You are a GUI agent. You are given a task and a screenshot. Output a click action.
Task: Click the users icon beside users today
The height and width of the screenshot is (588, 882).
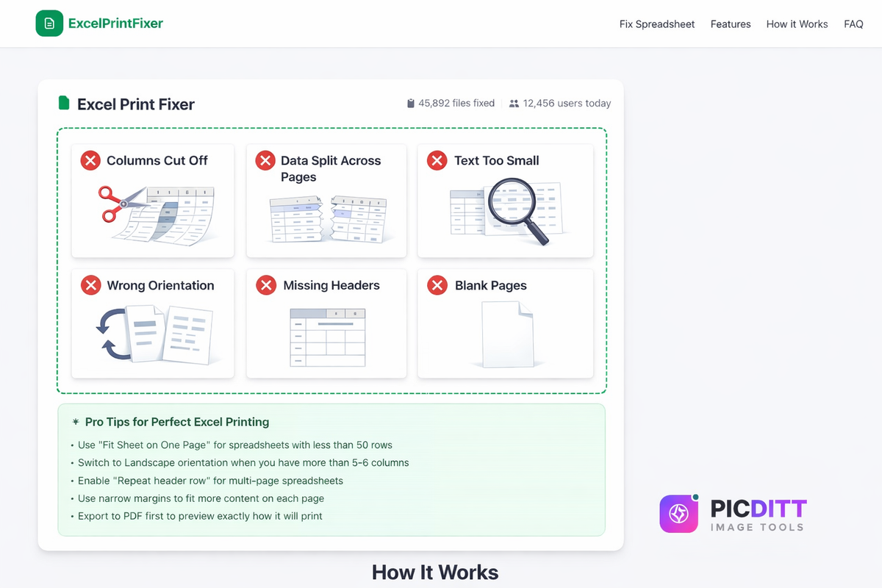pos(514,104)
